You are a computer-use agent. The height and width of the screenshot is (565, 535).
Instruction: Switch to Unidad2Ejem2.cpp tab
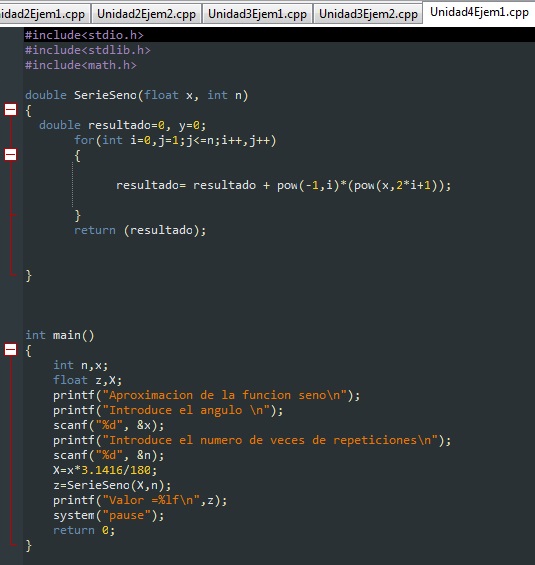[146, 14]
